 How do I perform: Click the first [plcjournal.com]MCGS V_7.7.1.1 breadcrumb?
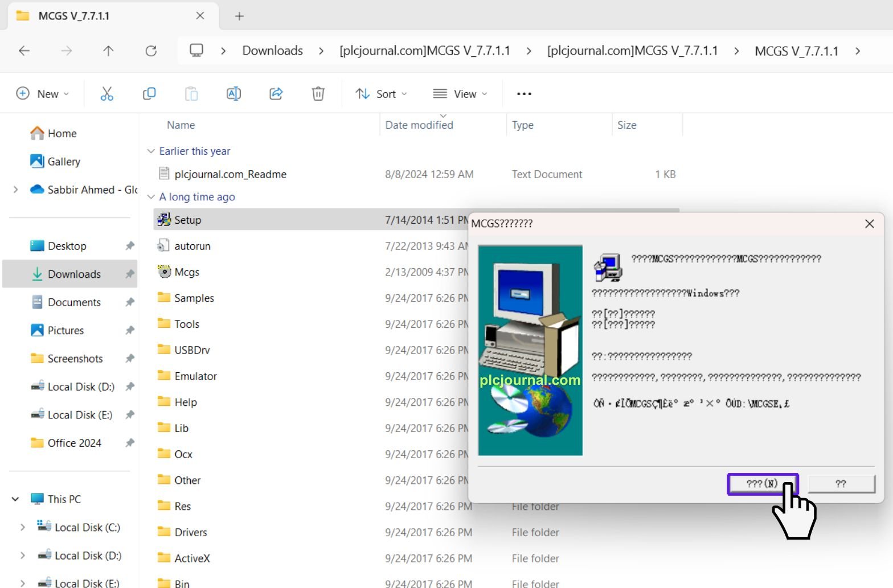[425, 51]
